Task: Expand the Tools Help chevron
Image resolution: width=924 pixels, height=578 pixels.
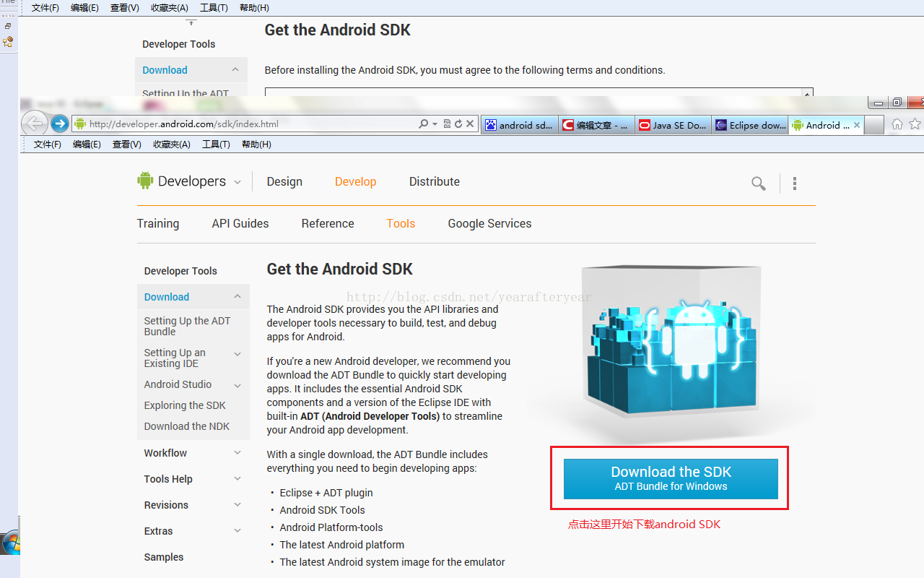Action: [x=237, y=479]
